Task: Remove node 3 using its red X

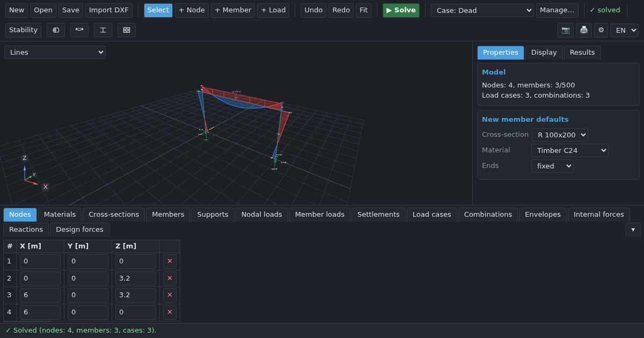Action: pyautogui.click(x=170, y=295)
